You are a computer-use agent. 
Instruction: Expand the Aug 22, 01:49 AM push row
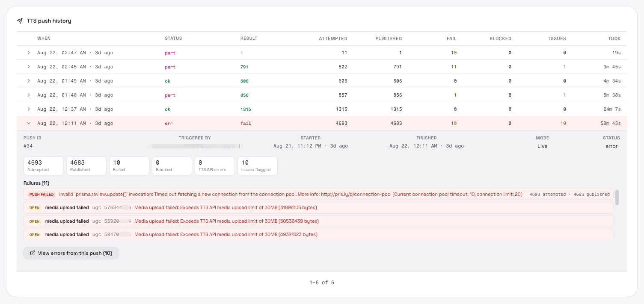tap(29, 81)
